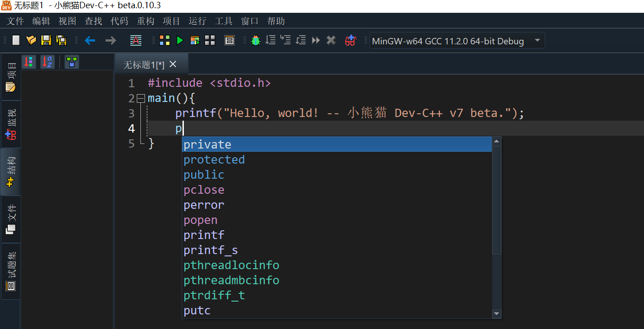644x329 pixels.
Task: Open the 运行 menu
Action: (x=198, y=21)
